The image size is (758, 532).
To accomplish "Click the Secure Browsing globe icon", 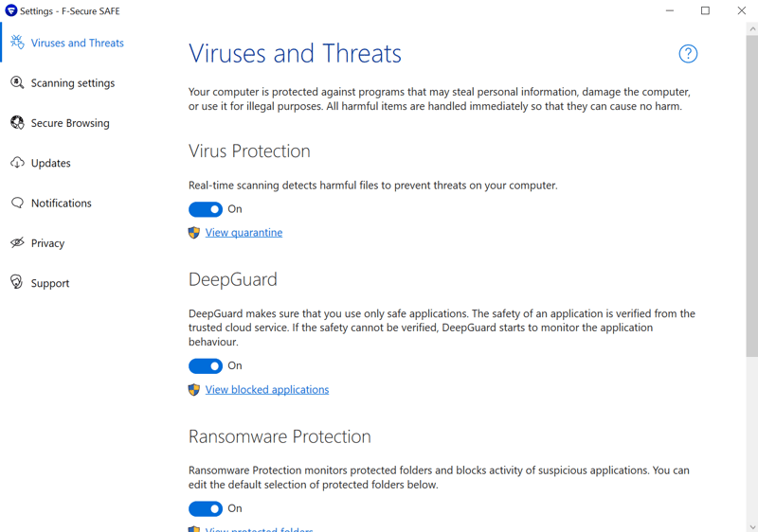I will (x=17, y=123).
